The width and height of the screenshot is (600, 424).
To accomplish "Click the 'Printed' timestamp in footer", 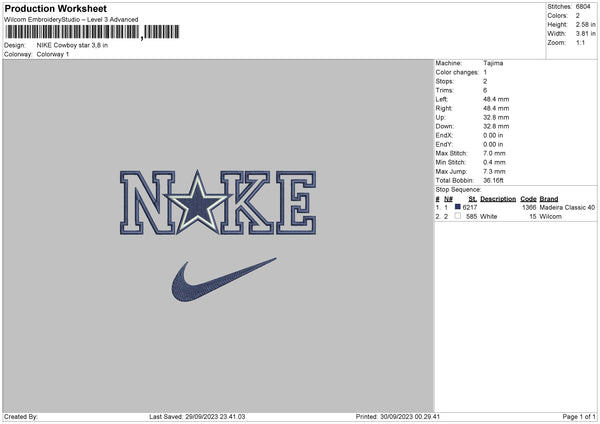I will [x=398, y=417].
